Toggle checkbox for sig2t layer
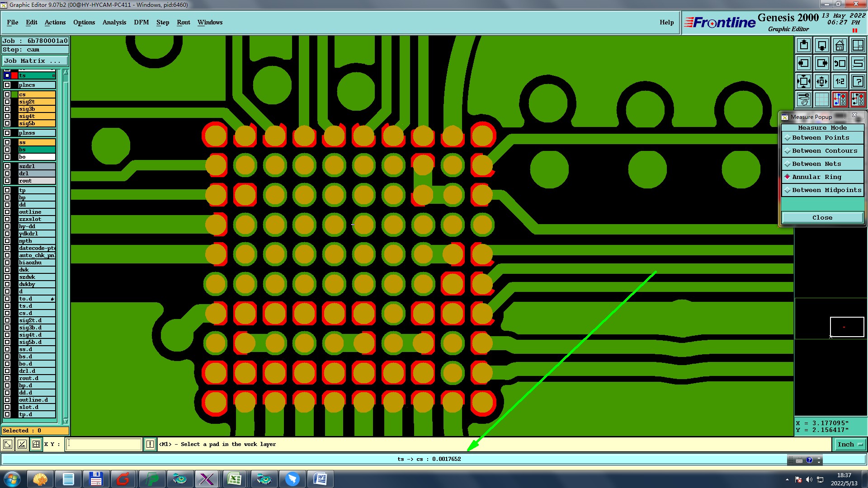The image size is (868, 488). (7, 102)
